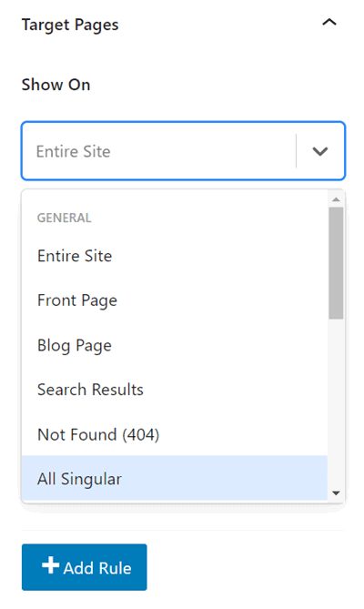The width and height of the screenshot is (364, 609).
Task: Focus the Entire Site select field
Action: [x=183, y=151]
